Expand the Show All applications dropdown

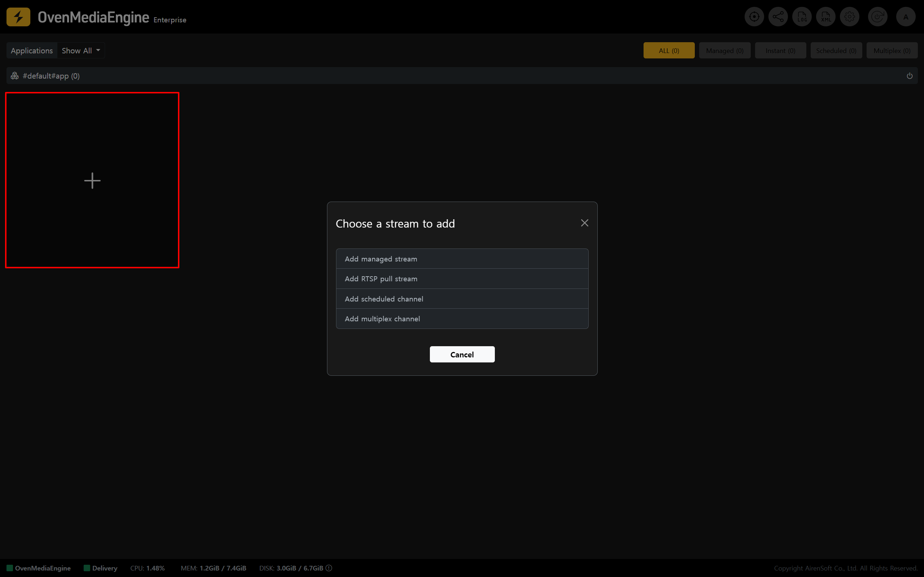point(80,50)
